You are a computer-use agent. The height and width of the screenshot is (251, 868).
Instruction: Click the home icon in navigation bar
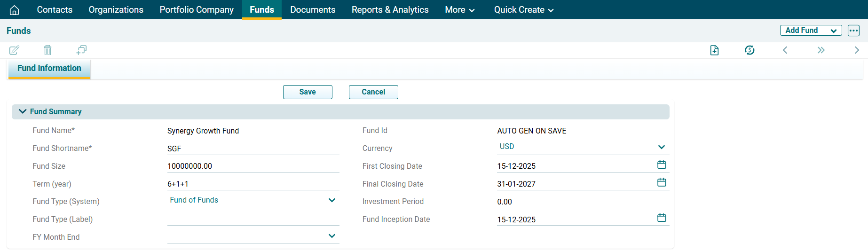15,10
